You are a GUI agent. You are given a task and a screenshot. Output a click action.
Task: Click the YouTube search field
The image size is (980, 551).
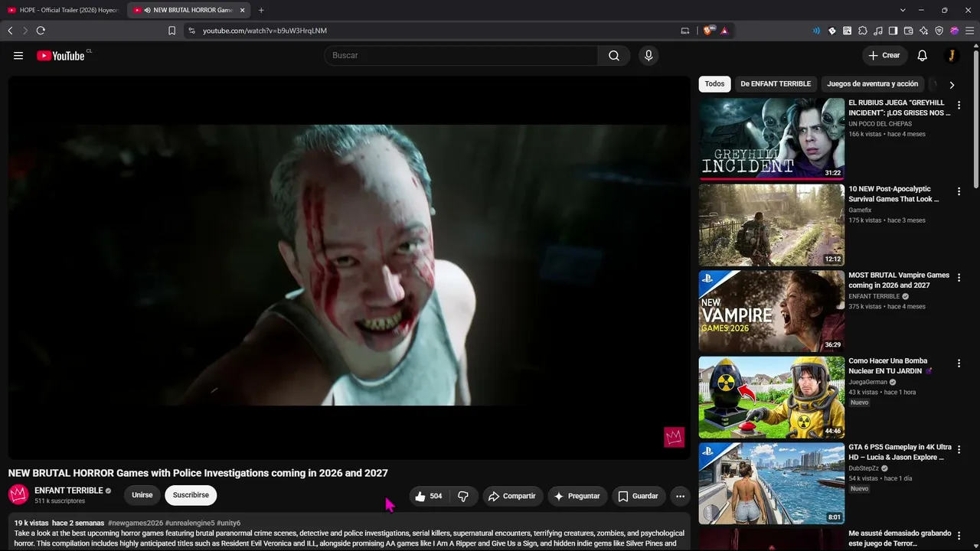461,55
